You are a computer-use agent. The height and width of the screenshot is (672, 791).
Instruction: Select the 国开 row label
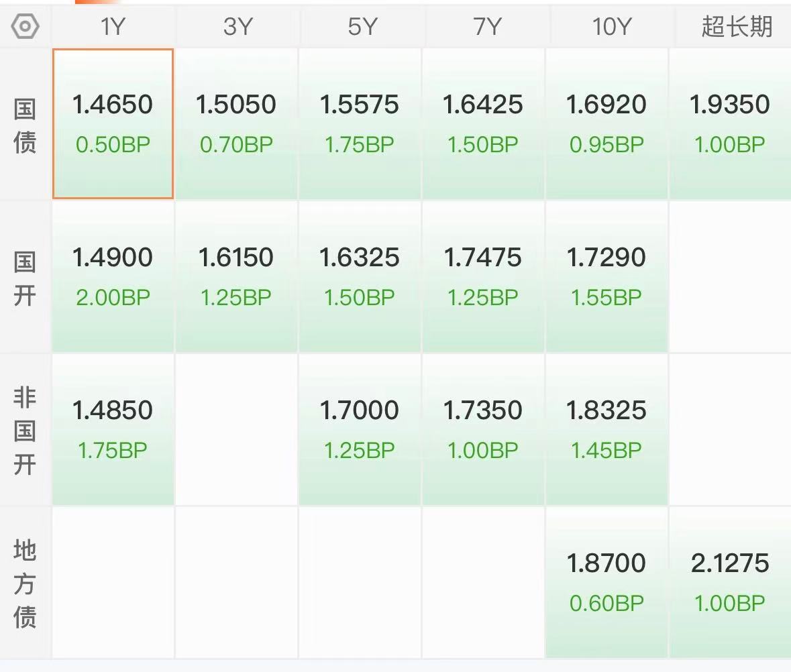25,278
